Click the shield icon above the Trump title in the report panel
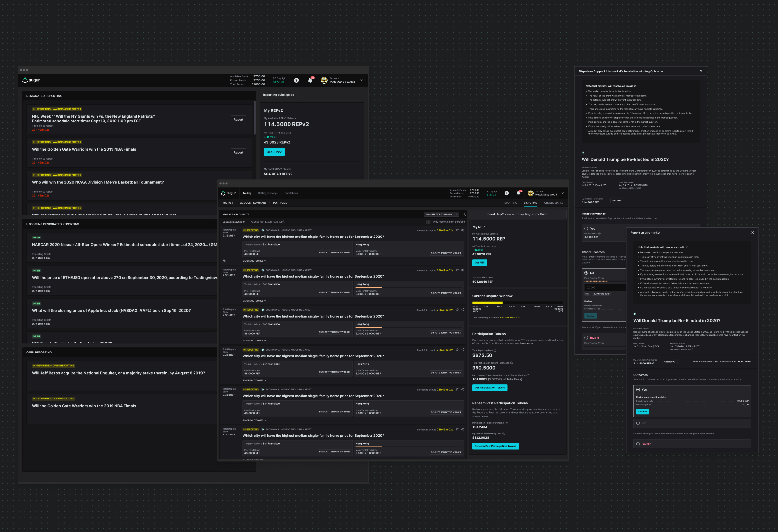 pyautogui.click(x=635, y=314)
